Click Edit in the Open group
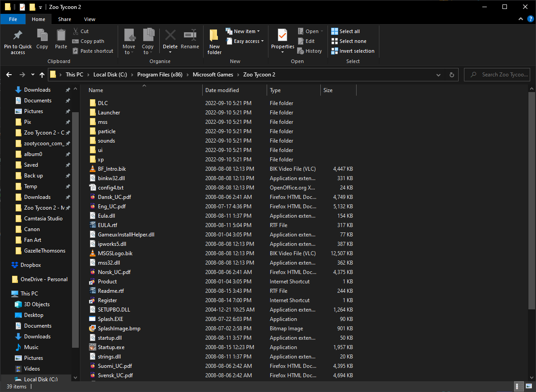 306,41
